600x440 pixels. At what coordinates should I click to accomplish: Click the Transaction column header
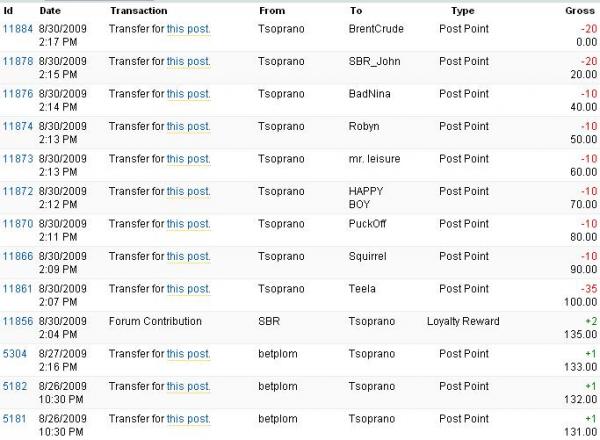pyautogui.click(x=139, y=9)
